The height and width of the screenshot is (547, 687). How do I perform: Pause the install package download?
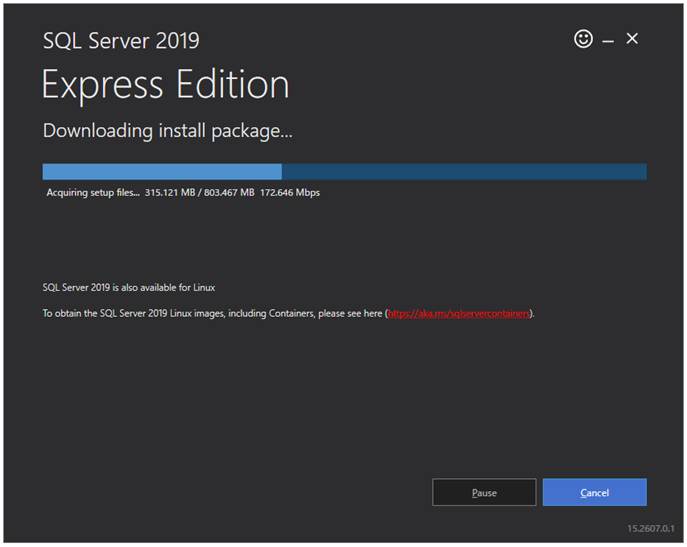point(484,492)
